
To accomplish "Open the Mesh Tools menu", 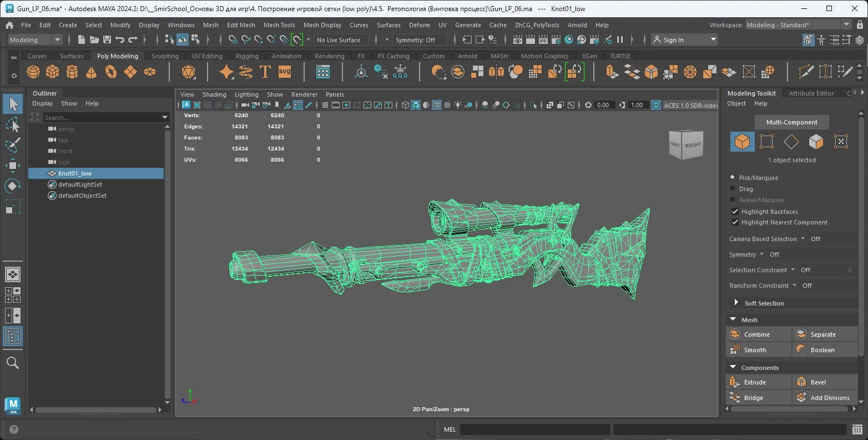I will pos(279,25).
